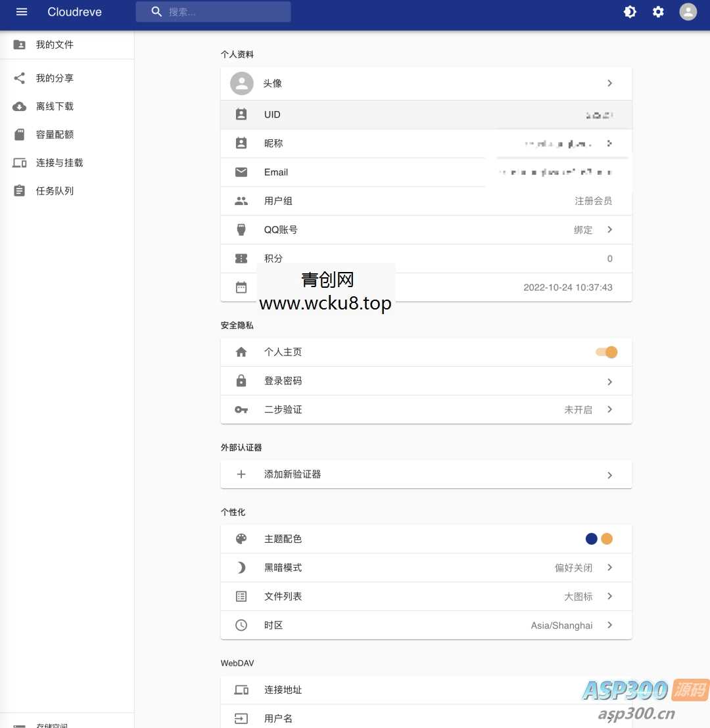This screenshot has height=728, width=710.
Task: Click the calendar icon in 个人资料 section
Action: [x=241, y=287]
